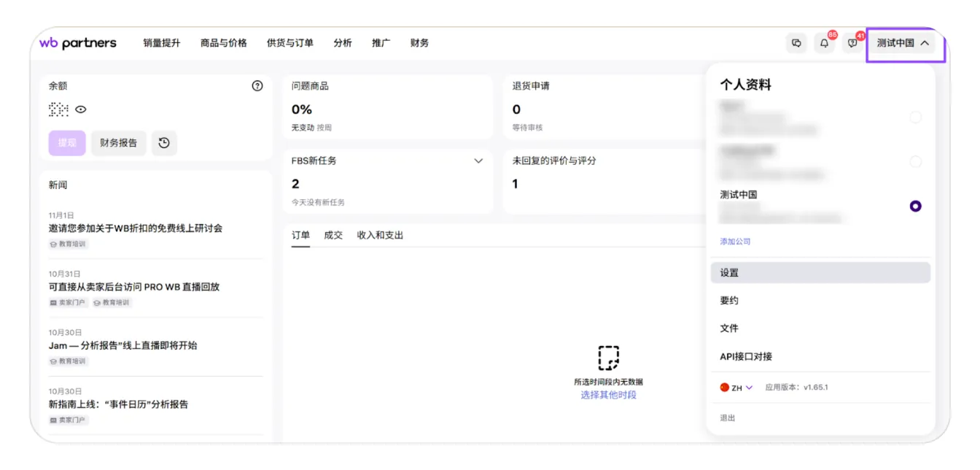980x470 pixels.
Task: Click the 添加公司 link
Action: (x=735, y=242)
